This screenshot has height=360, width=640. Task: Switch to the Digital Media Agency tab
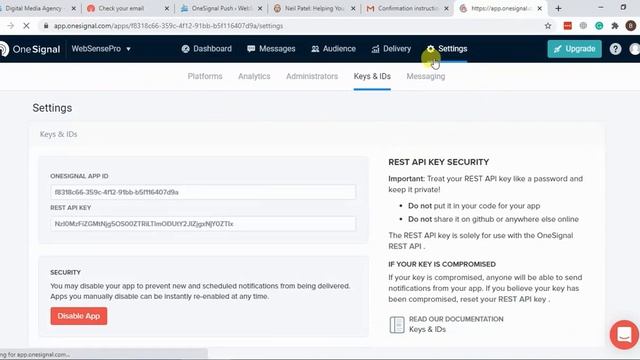click(x=33, y=8)
